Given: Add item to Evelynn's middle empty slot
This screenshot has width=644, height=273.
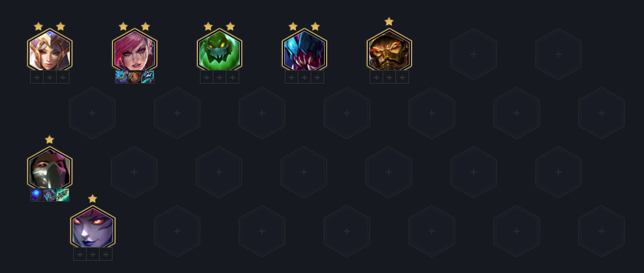Looking at the screenshot, I should coord(93,254).
